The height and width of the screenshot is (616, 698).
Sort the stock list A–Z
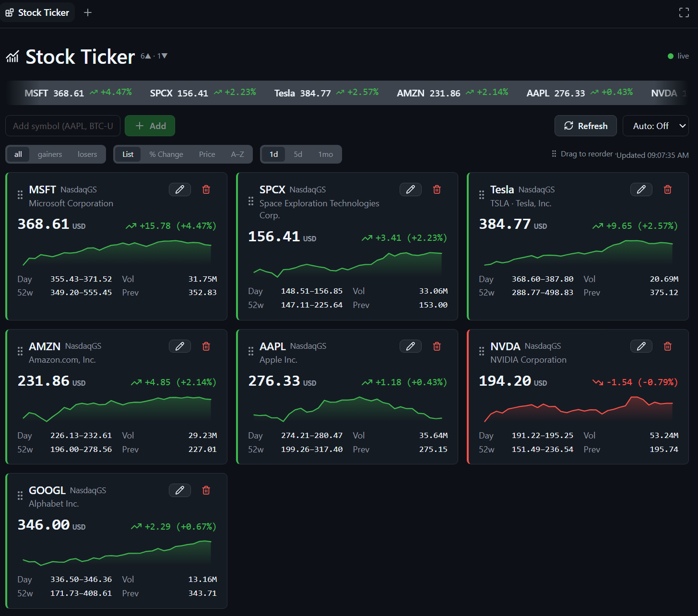tap(237, 154)
